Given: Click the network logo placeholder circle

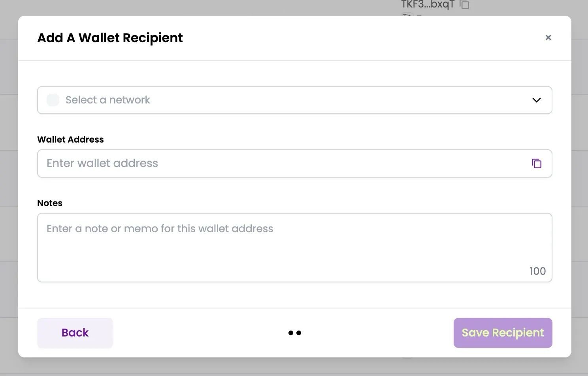Looking at the screenshot, I should point(53,100).
